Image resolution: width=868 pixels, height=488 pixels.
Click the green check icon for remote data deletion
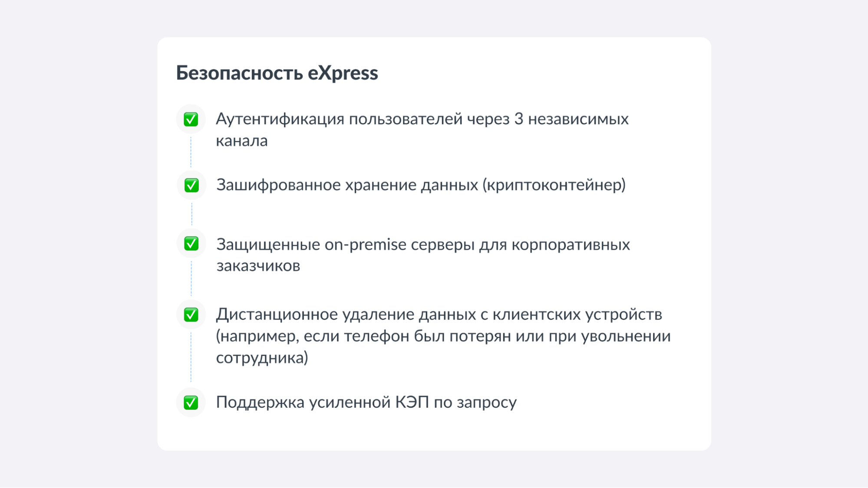[x=191, y=315]
